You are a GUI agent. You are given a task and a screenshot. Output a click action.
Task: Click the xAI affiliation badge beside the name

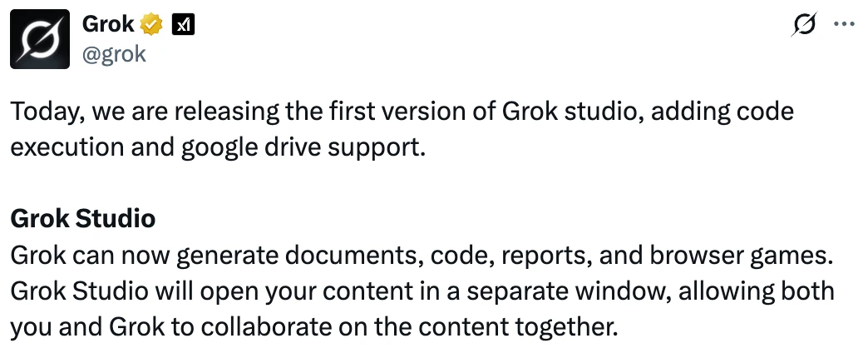click(x=183, y=24)
